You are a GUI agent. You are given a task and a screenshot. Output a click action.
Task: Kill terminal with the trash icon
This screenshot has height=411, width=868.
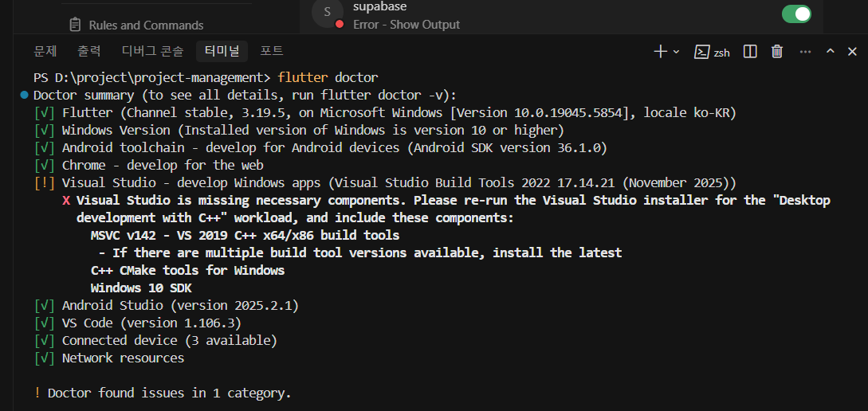pyautogui.click(x=777, y=52)
